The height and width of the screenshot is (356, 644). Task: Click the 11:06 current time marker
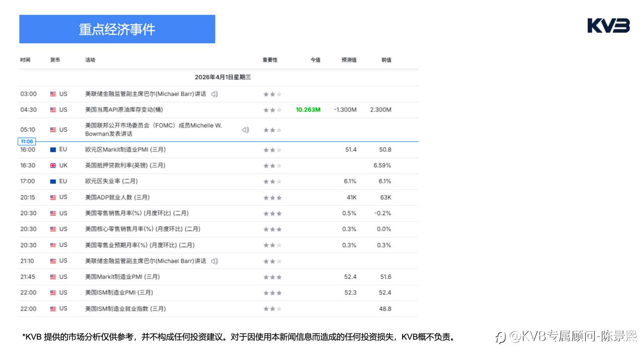click(27, 142)
